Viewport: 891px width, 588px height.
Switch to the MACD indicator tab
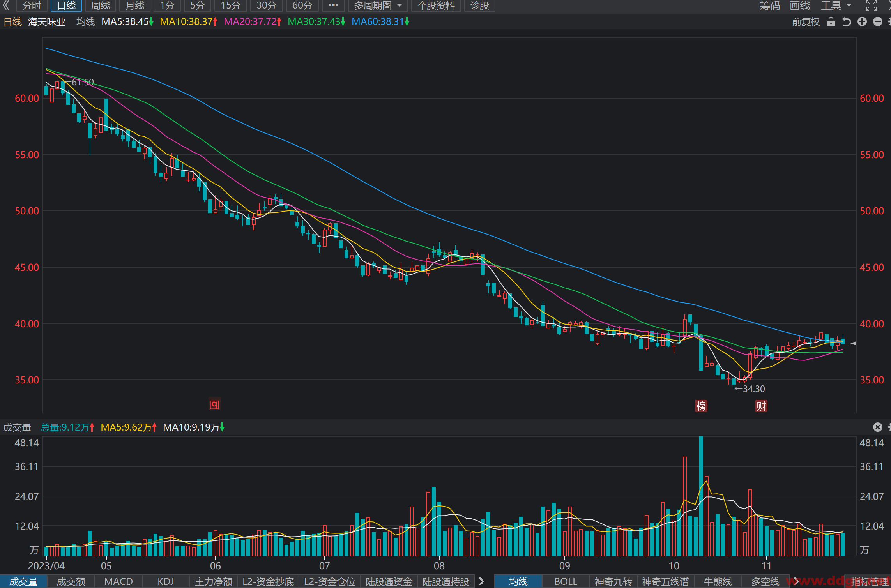118,581
